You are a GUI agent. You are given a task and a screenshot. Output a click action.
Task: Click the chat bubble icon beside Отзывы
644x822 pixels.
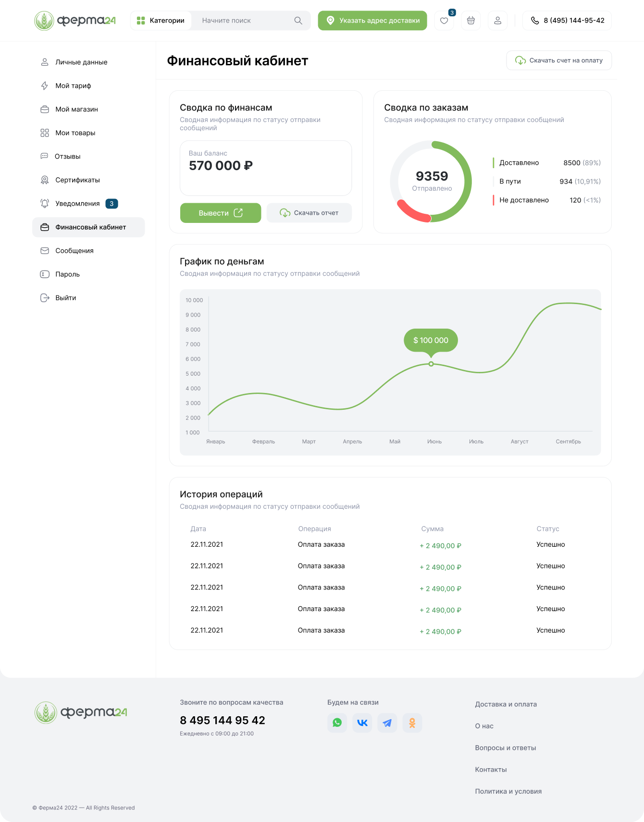tap(45, 156)
